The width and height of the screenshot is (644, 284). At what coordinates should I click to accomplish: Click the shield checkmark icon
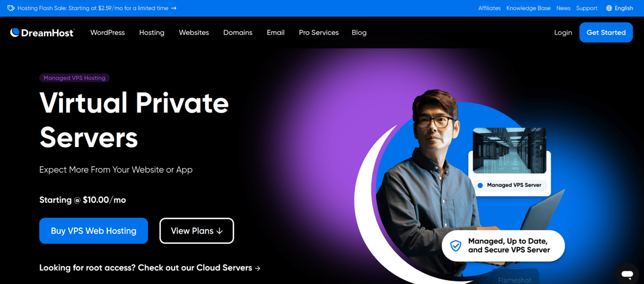(456, 246)
